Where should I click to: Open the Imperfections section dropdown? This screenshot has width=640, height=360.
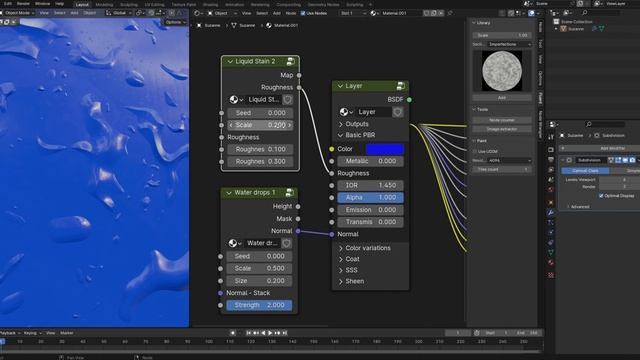pyautogui.click(x=509, y=44)
